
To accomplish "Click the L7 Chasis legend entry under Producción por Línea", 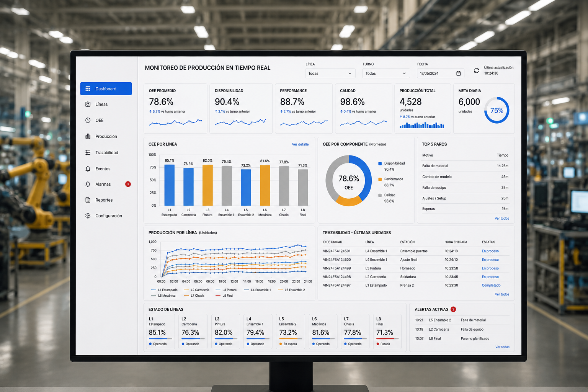I will [194, 296].
